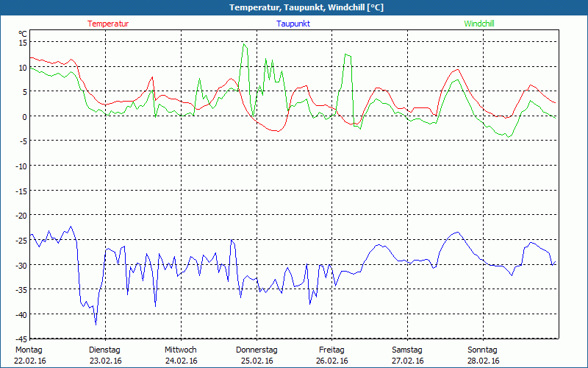Viewport: 588px width, 368px height.
Task: Click the 15 y-axis value
Action: coord(23,43)
